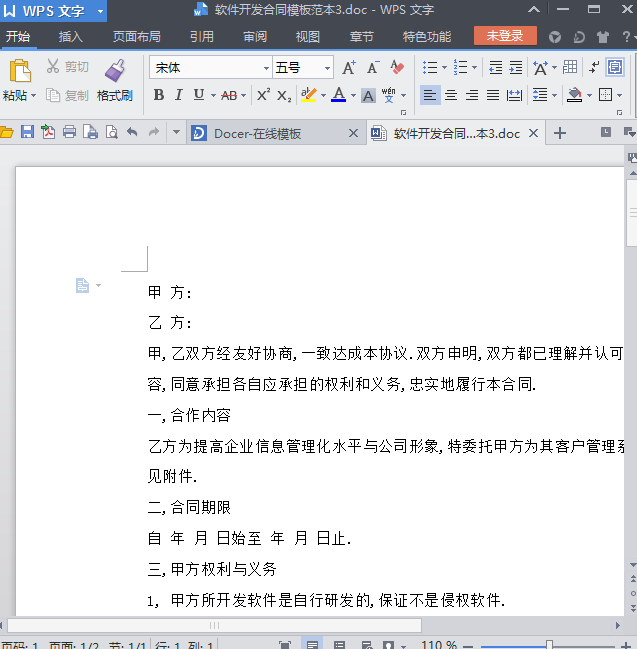Redo the last action
The width and height of the screenshot is (637, 649).
pyautogui.click(x=154, y=132)
